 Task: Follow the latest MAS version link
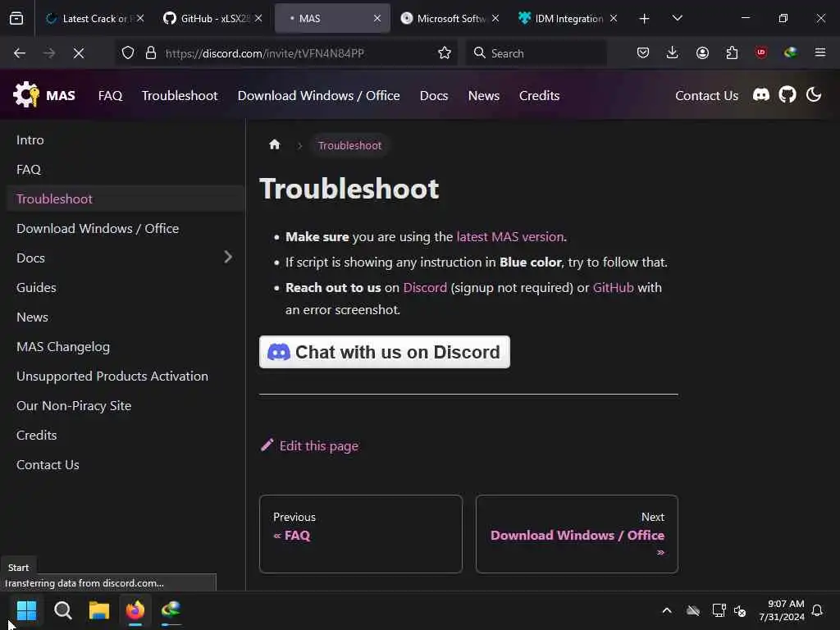coord(510,237)
